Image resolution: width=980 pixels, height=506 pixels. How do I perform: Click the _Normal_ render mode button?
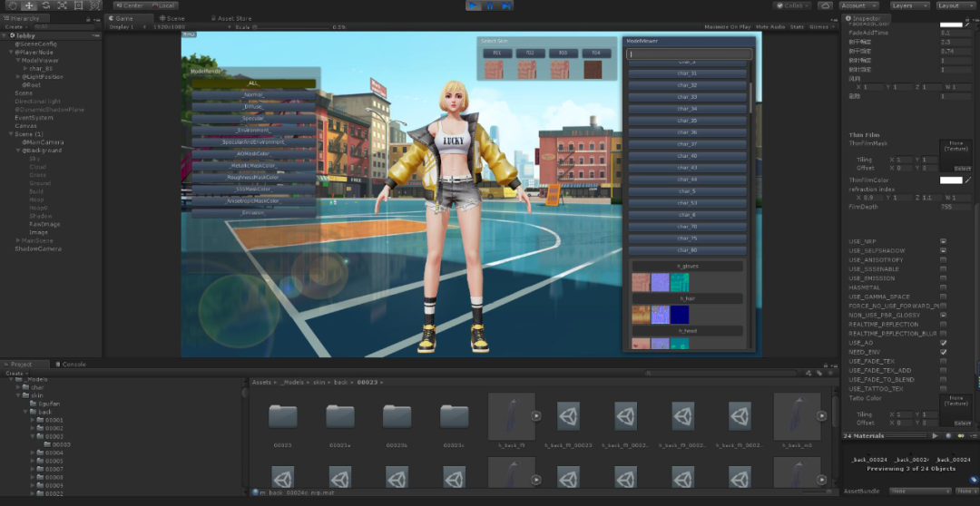coord(253,95)
